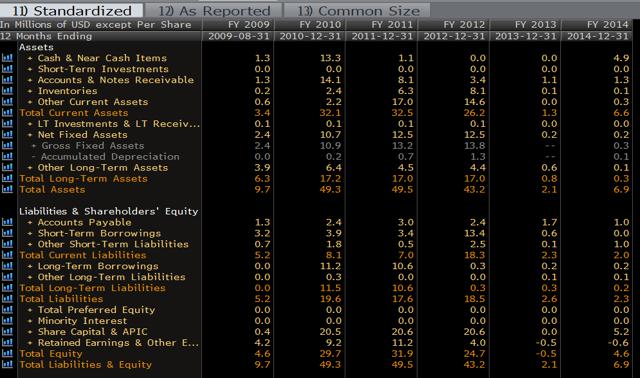The width and height of the screenshot is (640, 378).
Task: Expand the Minority Interest row
Action: (30, 321)
